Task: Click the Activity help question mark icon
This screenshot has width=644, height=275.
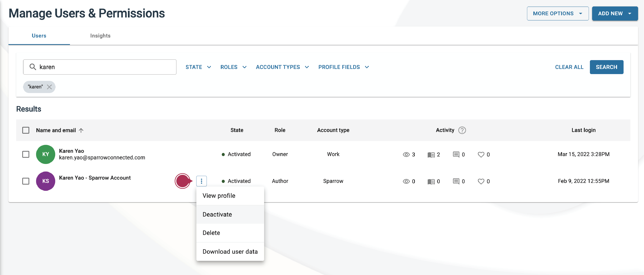Action: pos(462,130)
